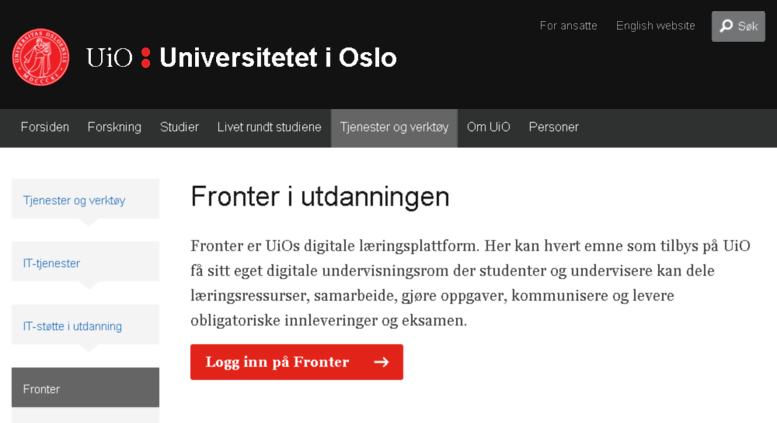The image size is (777, 423).
Task: Switch to the English website
Action: click(656, 26)
